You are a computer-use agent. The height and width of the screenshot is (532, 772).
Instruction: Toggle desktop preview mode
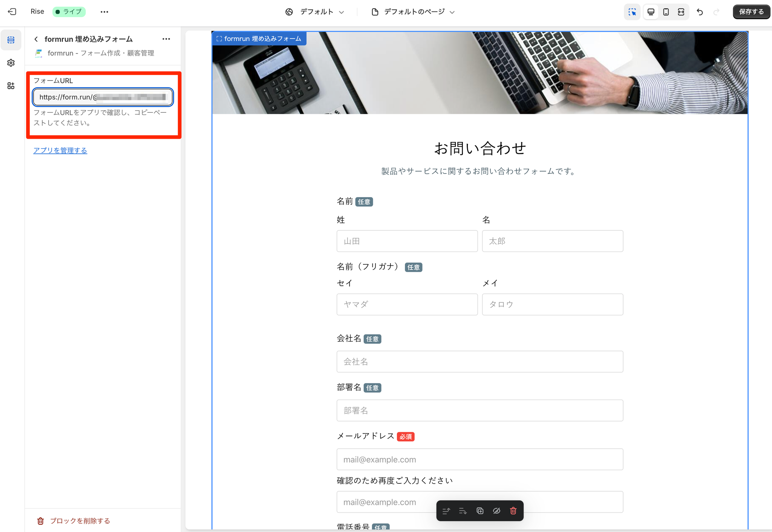pyautogui.click(x=651, y=12)
